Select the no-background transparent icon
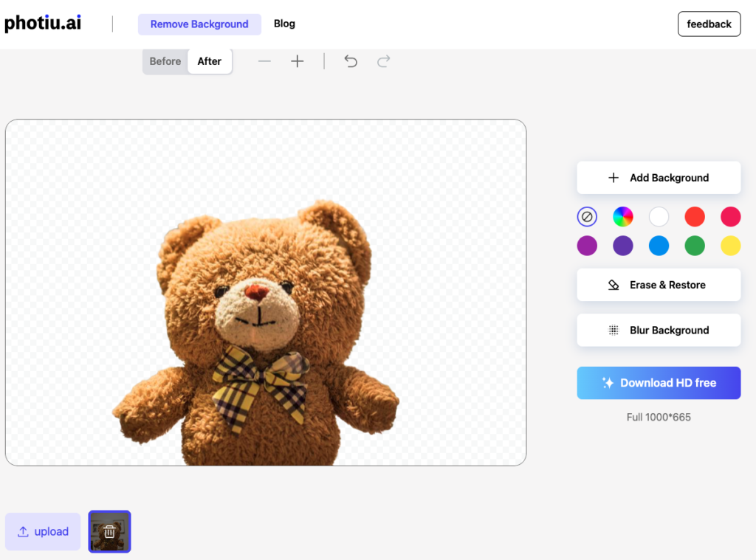The width and height of the screenshot is (756, 560). [587, 217]
